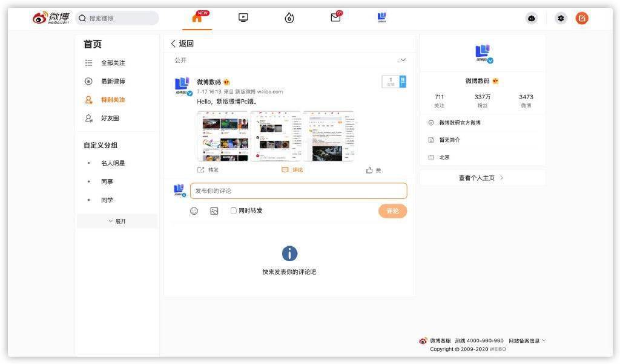The image size is (620, 364).
Task: Click the orange compose post icon
Action: (x=582, y=18)
